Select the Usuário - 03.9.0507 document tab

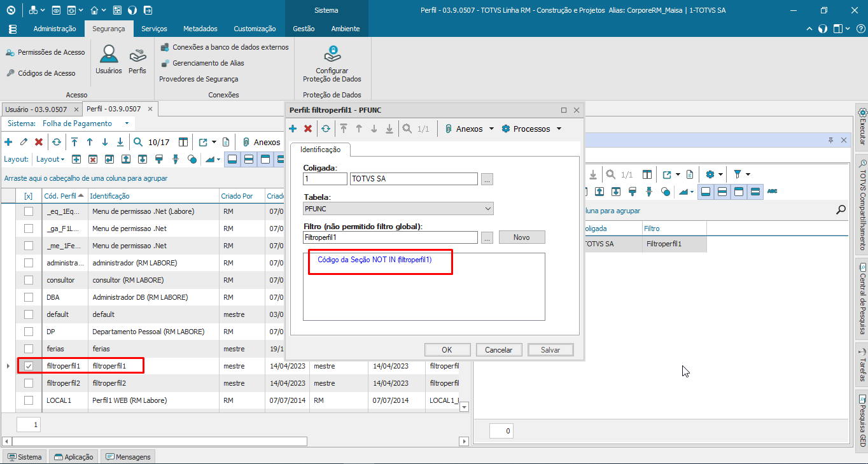[36, 109]
